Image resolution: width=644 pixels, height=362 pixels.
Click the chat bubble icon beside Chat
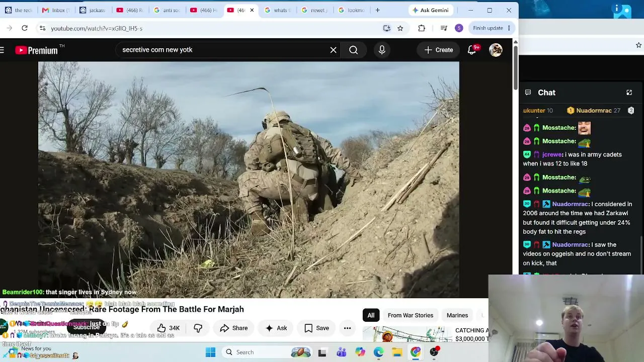point(528,93)
